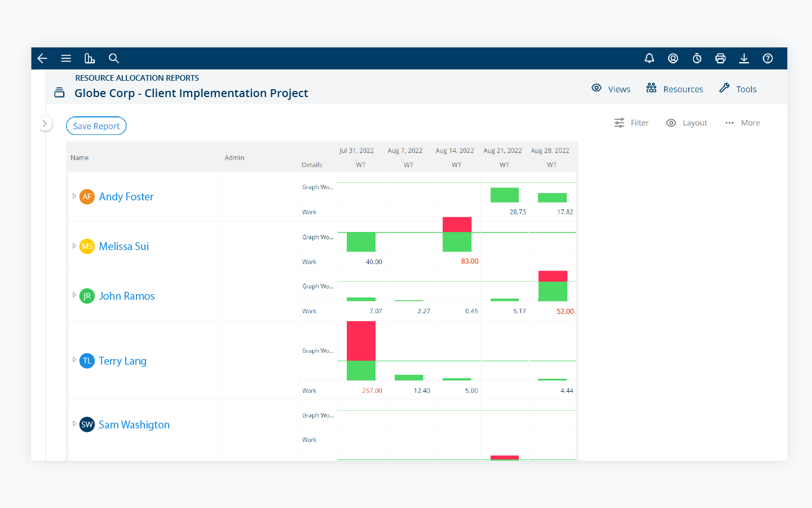Open the charts icon next to the menu
The height and width of the screenshot is (508, 812).
(90, 58)
